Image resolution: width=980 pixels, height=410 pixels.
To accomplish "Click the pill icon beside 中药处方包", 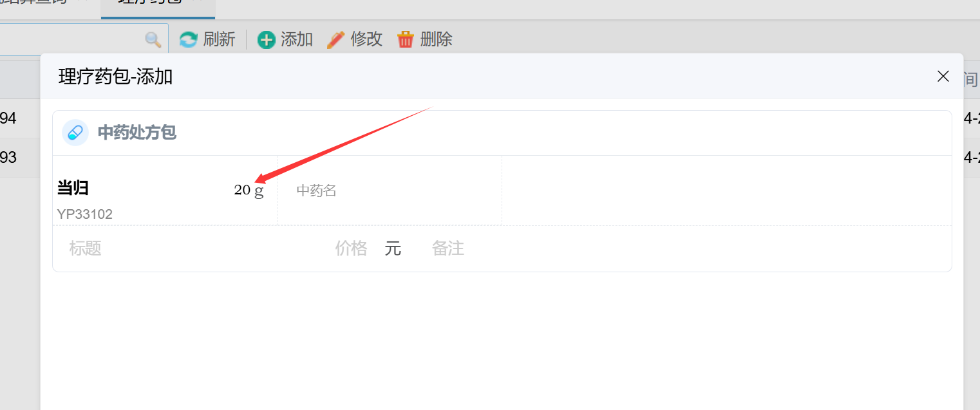I will 75,133.
